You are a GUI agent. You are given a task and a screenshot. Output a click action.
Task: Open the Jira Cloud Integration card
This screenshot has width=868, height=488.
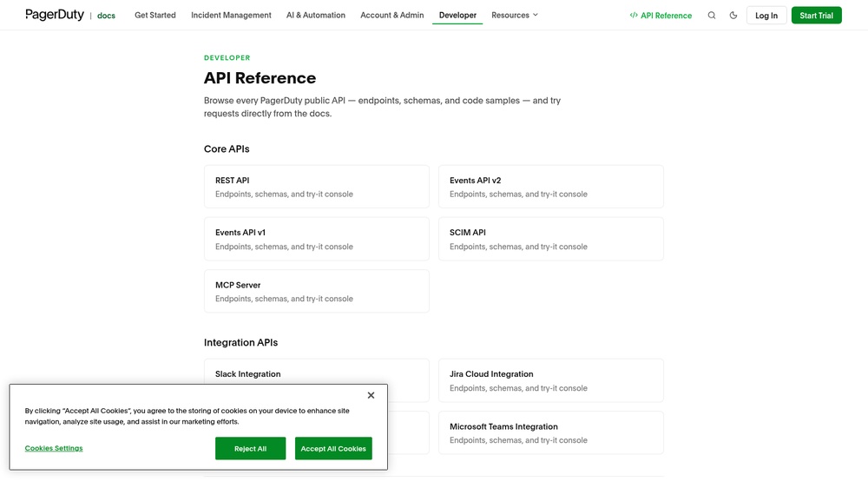click(x=551, y=380)
